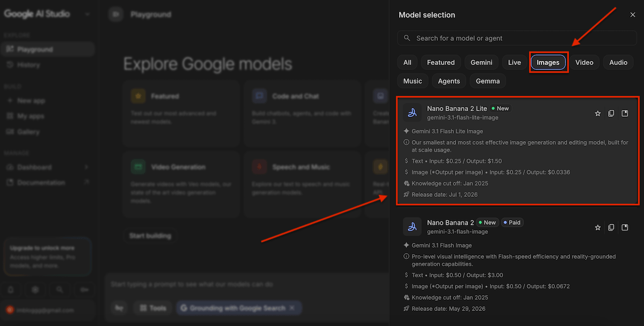
Task: Open the settings gear in the sidebar
Action: point(35,290)
